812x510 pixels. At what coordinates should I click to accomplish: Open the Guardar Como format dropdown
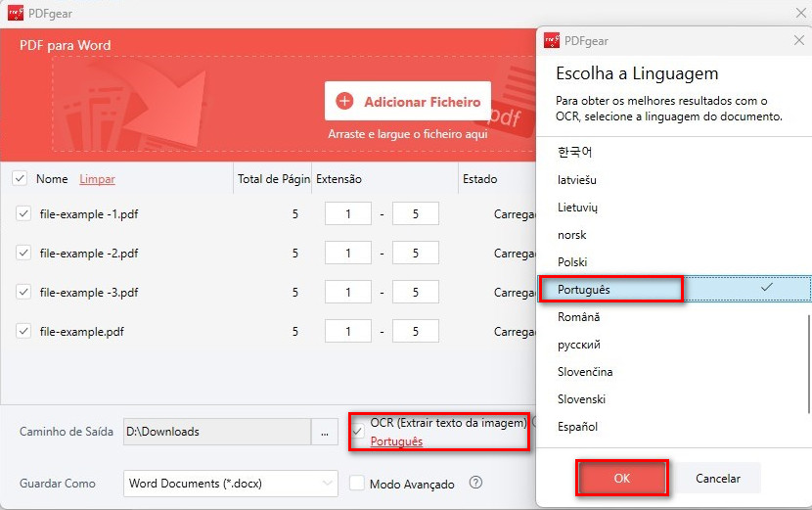pos(232,483)
